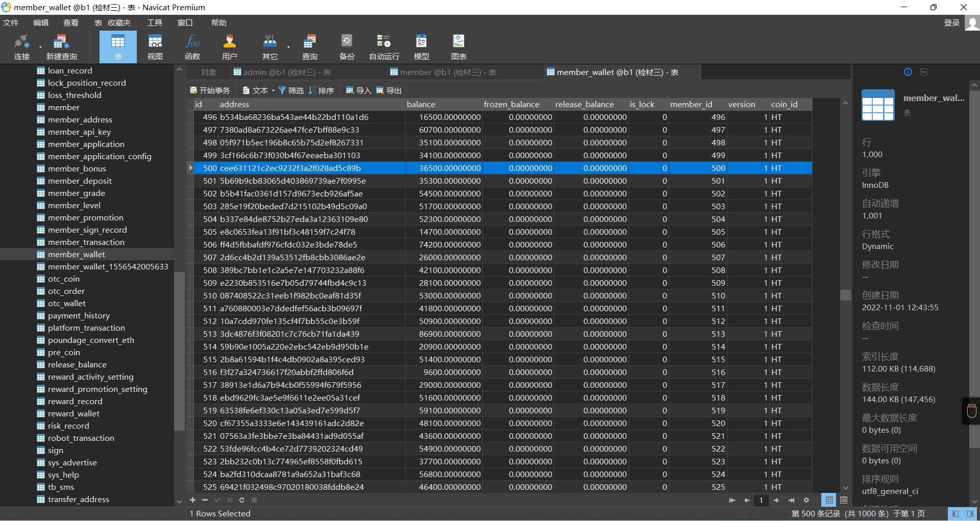Select balance cell 86900.00000000
980x521 pixels.
pyautogui.click(x=444, y=334)
